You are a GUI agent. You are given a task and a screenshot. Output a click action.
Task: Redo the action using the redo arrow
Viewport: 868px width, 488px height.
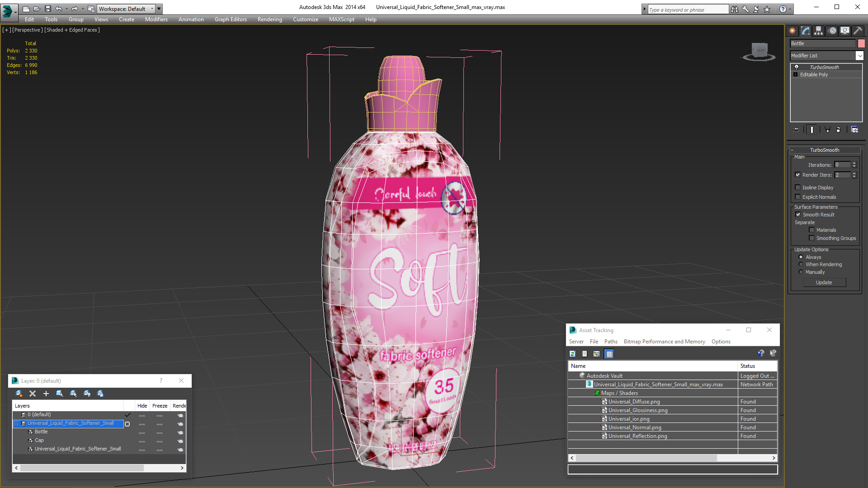tap(75, 9)
